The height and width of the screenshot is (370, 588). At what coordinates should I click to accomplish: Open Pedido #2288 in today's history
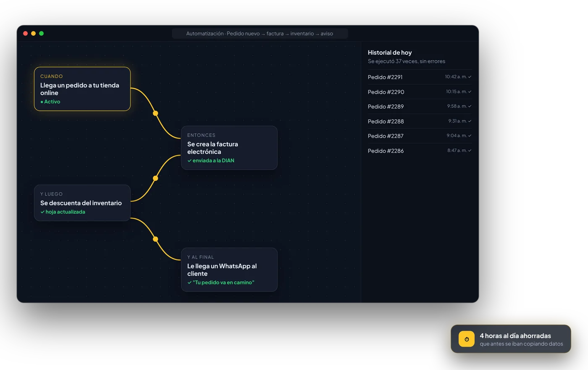420,121
